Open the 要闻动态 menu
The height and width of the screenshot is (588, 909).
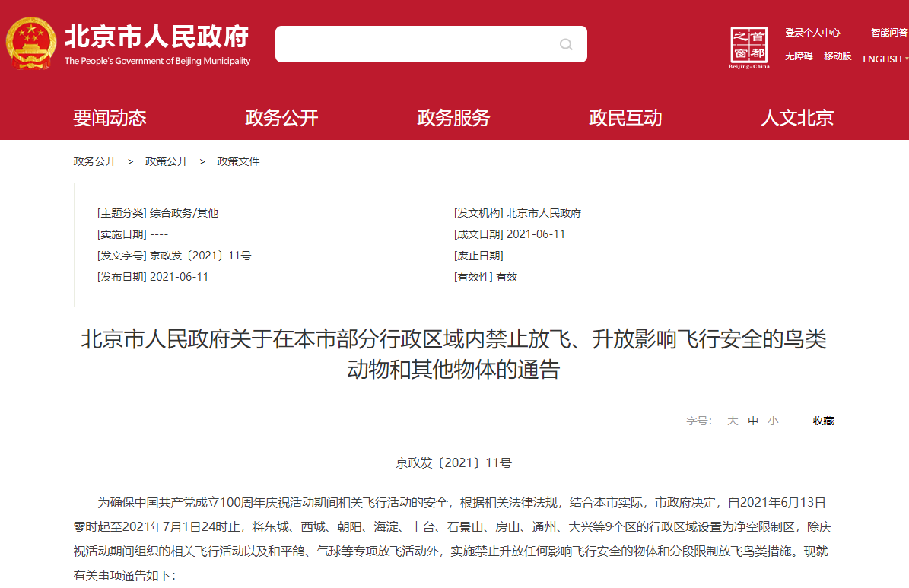(x=110, y=118)
